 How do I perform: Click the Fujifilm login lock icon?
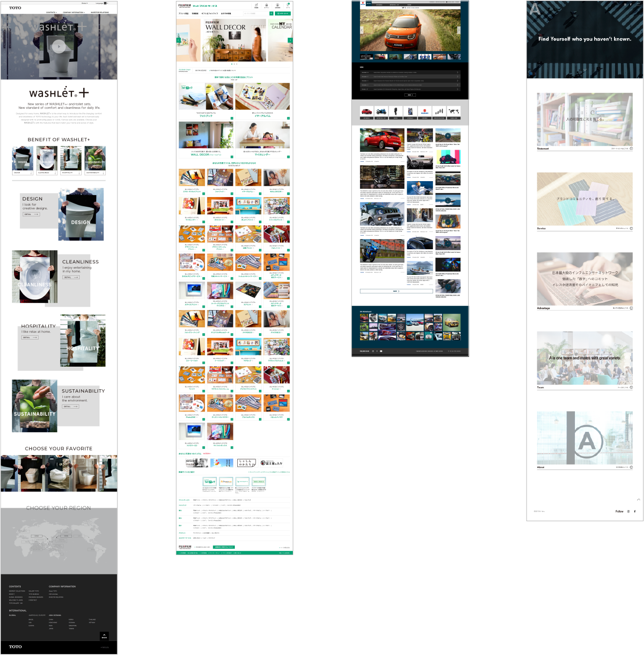[267, 6]
